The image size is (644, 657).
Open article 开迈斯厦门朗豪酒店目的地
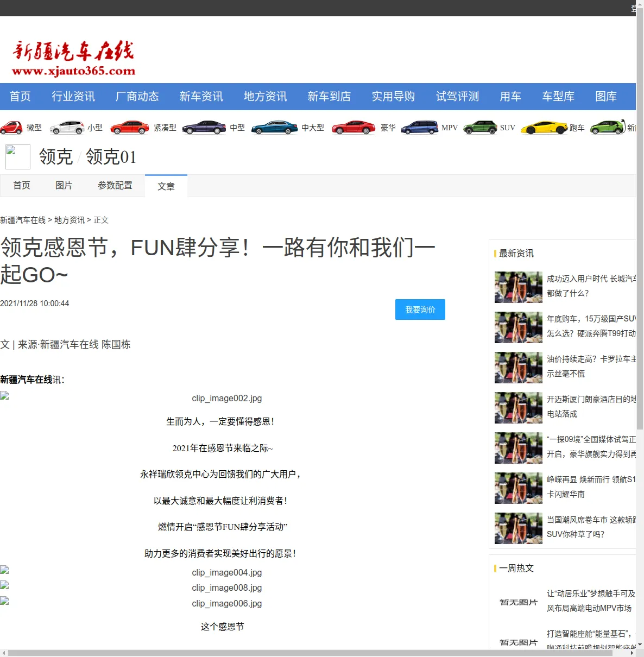[591, 407]
